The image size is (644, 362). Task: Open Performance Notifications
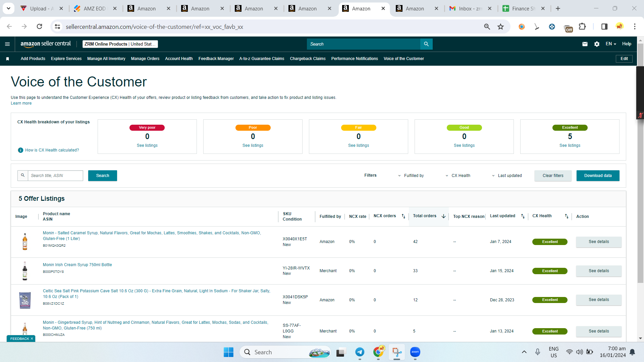click(x=355, y=59)
